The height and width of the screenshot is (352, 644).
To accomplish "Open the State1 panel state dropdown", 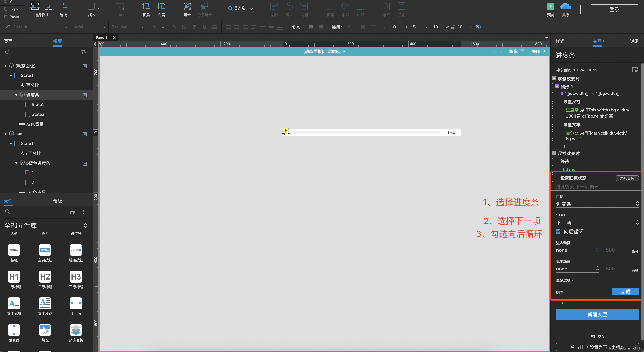I will [x=336, y=51].
